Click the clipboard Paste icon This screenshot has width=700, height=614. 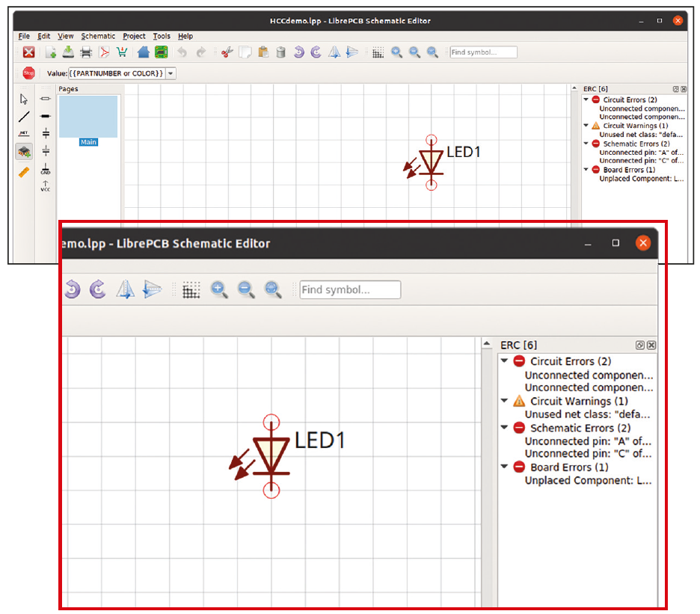263,52
